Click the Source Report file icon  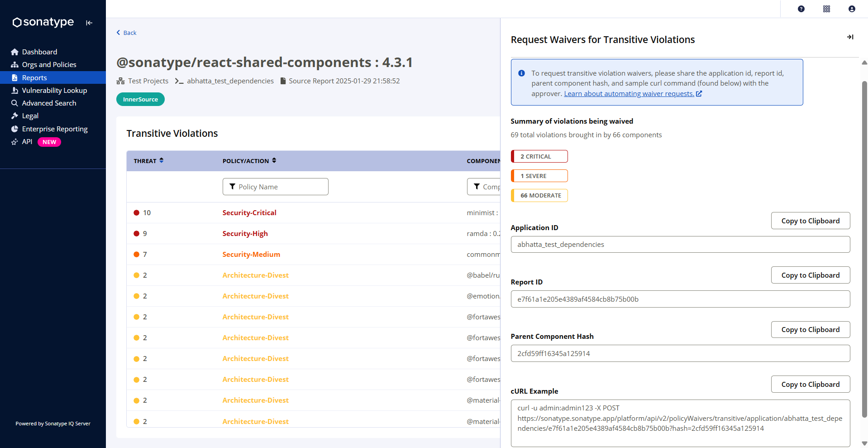pos(283,81)
